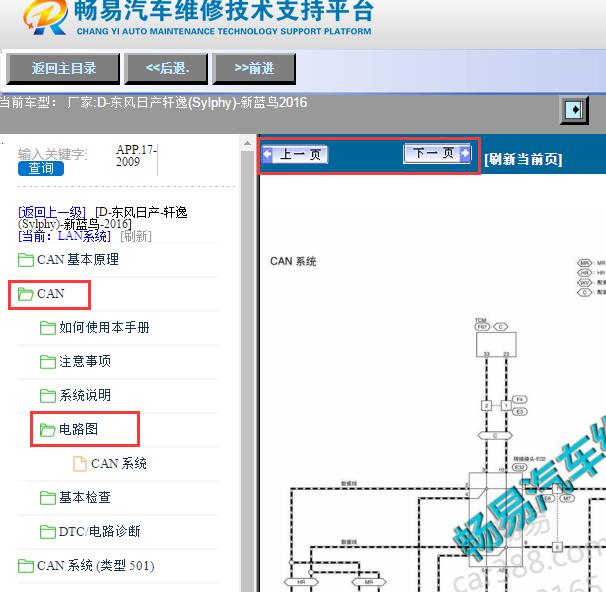This screenshot has height=592, width=606.
Task: Open the previous page with 上一页
Action: [294, 154]
